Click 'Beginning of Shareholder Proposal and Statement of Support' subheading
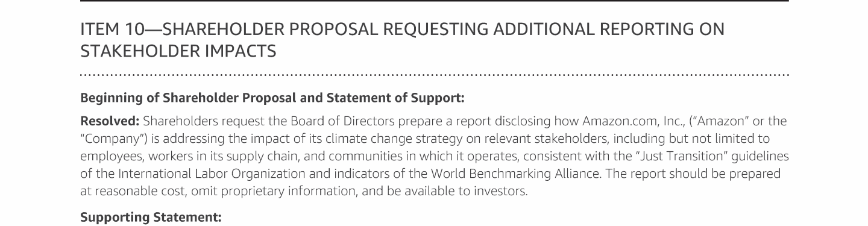868x226 pixels. [272, 97]
